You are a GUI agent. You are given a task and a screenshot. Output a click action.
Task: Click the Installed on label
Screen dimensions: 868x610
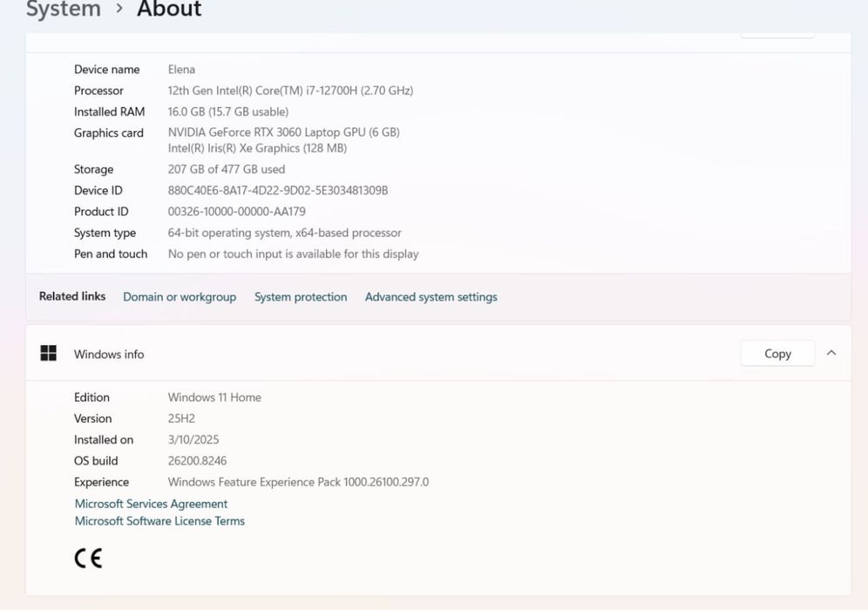click(x=104, y=439)
